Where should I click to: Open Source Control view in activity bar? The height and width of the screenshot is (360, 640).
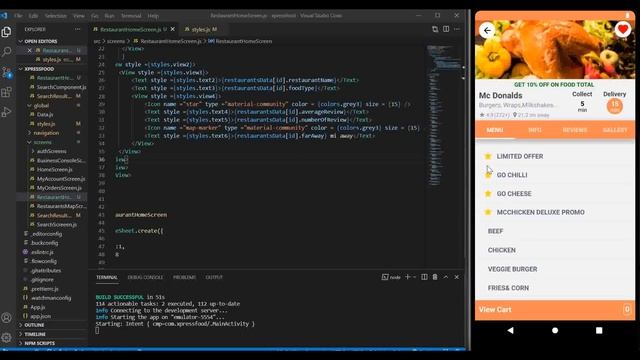pyautogui.click(x=7, y=73)
